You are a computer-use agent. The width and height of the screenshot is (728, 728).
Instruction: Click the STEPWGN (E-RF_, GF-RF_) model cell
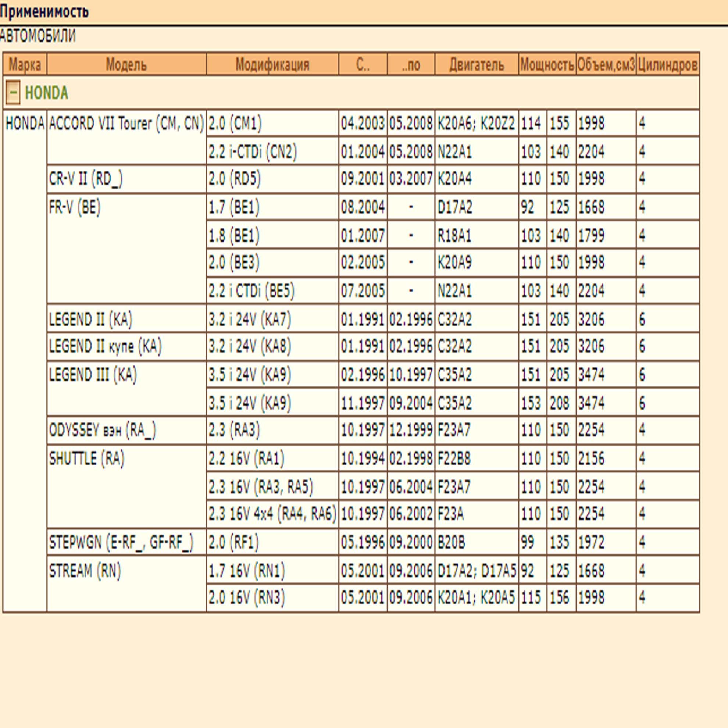tap(126, 542)
